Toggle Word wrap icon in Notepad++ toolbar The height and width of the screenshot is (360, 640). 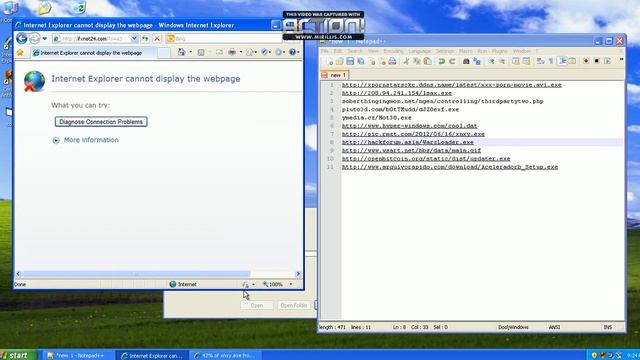540,62
